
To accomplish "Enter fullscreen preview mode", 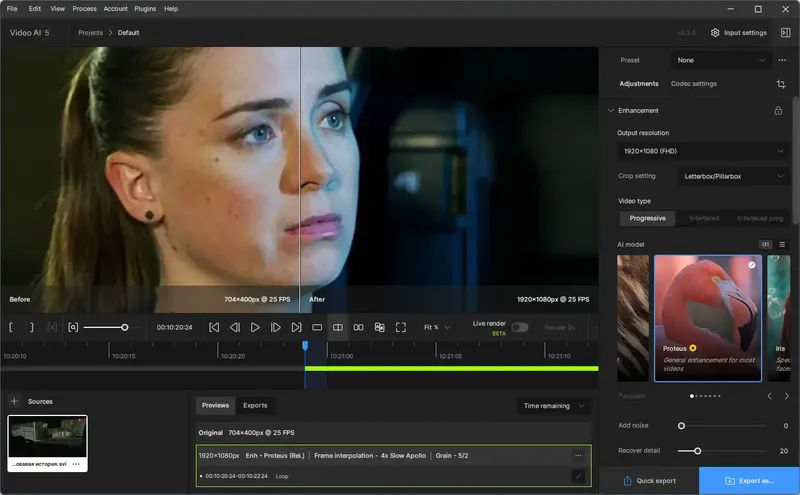I will pyautogui.click(x=401, y=327).
